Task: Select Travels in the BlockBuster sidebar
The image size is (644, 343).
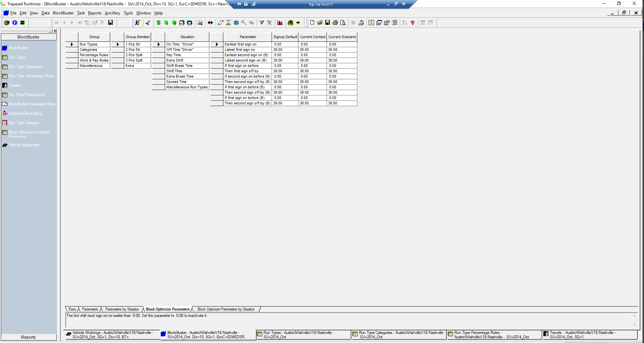Action: point(14,85)
